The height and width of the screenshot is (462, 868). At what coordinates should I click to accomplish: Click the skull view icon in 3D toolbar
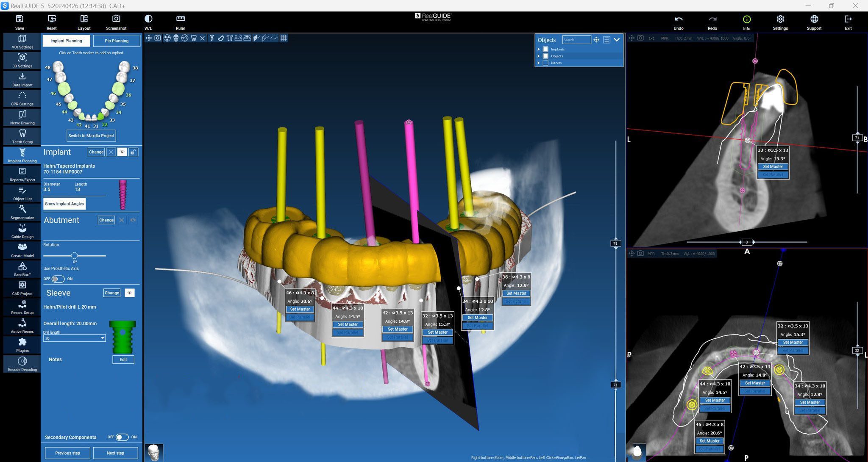point(176,38)
